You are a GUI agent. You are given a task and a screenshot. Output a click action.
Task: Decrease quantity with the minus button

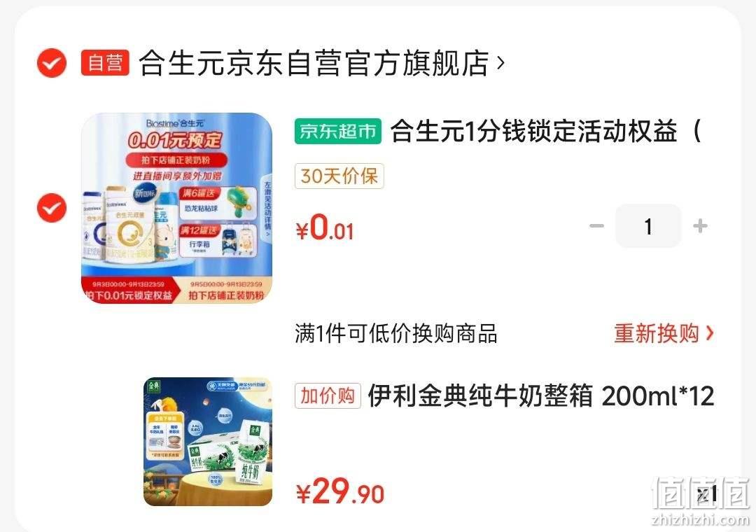pos(596,225)
